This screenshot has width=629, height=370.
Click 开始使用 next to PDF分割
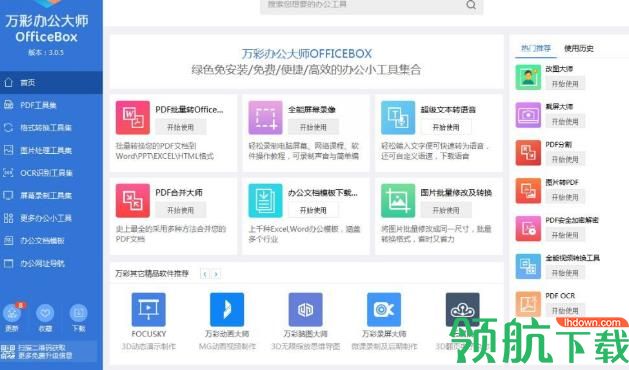pos(565,159)
